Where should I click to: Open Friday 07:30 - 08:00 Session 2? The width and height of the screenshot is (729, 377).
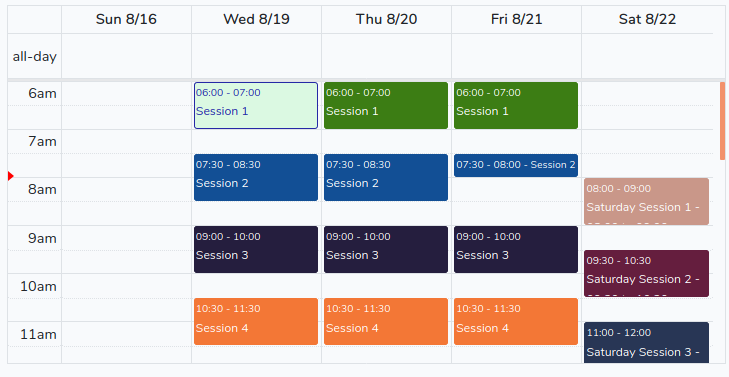pos(516,165)
